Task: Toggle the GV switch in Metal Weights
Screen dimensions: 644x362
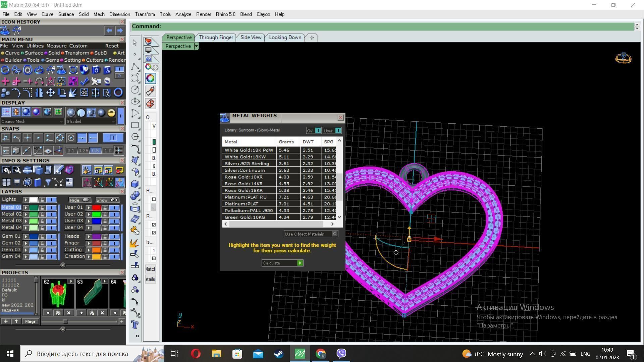Action: [x=313, y=131]
